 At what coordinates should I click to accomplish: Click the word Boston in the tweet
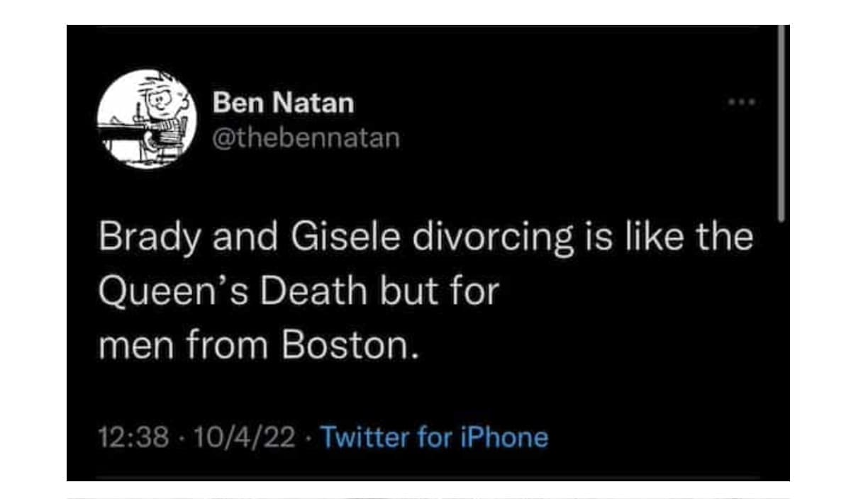[345, 344]
